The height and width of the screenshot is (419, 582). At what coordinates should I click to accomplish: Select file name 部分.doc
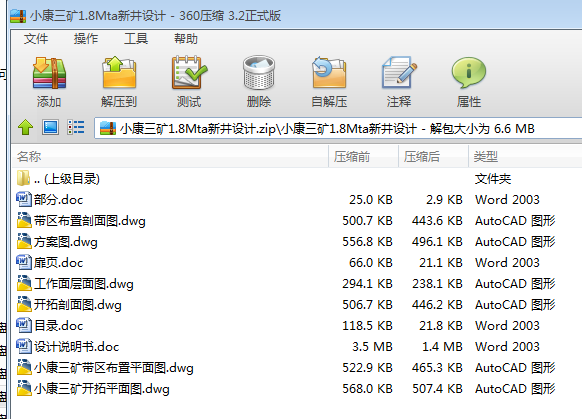(58, 200)
